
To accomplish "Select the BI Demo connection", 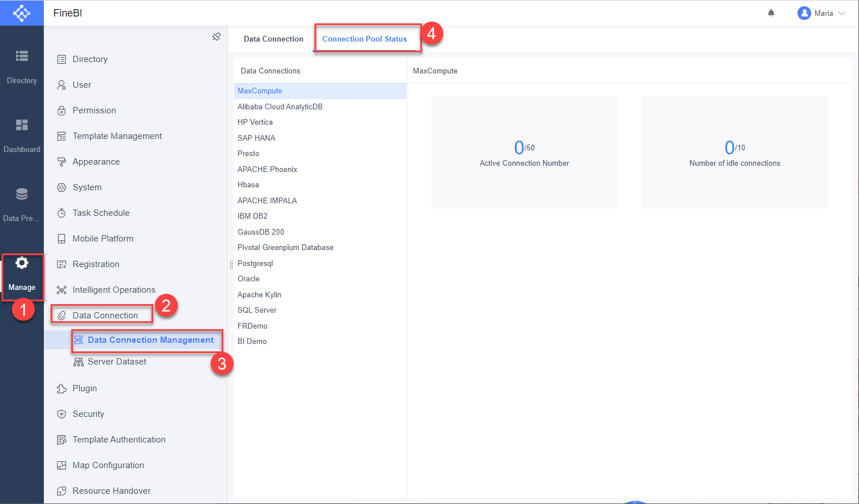I will click(320, 342).
